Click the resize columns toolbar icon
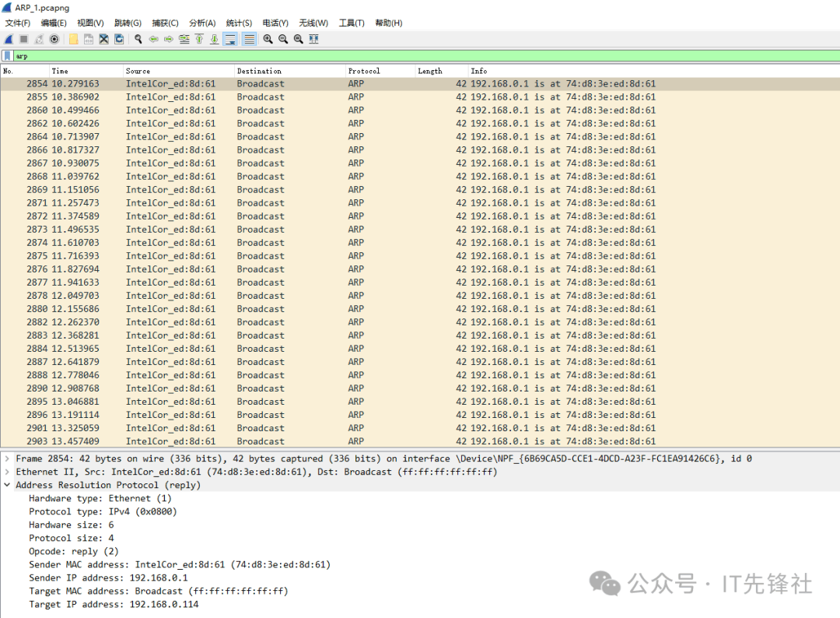 313,39
